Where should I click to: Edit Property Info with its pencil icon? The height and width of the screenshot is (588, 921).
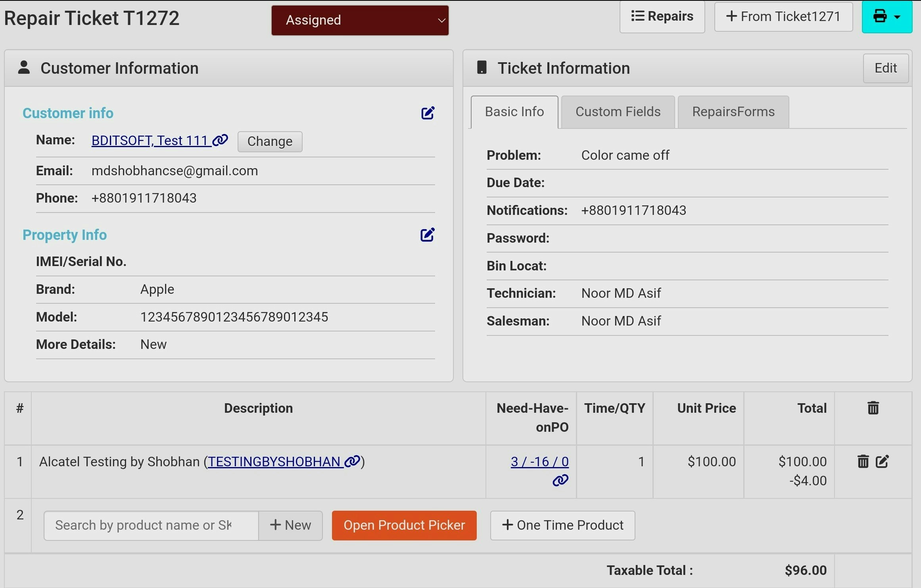428,235
